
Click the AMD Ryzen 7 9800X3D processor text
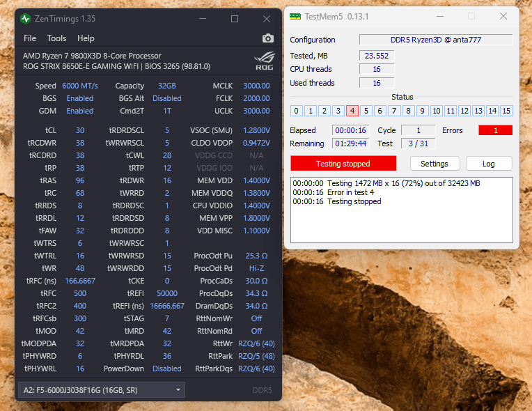coord(92,56)
